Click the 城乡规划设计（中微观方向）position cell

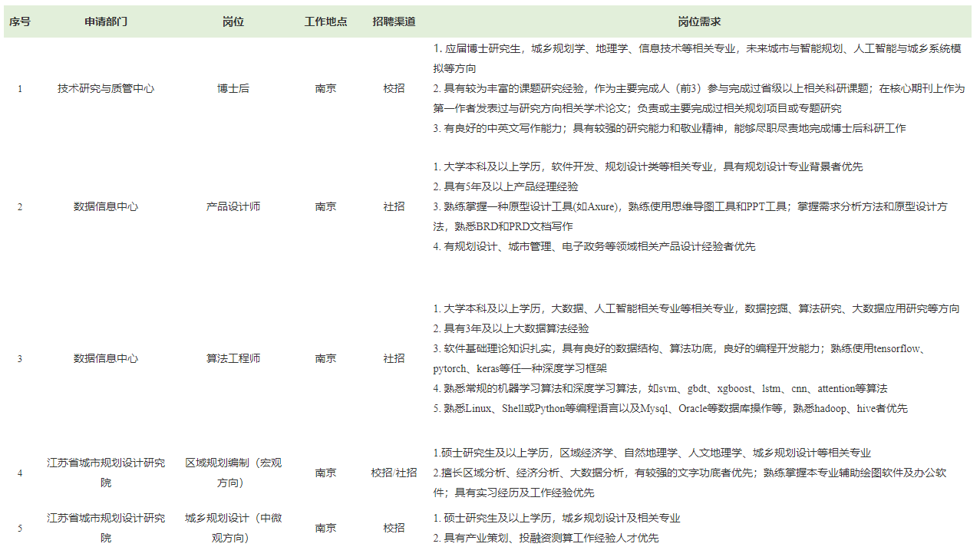tap(233, 528)
